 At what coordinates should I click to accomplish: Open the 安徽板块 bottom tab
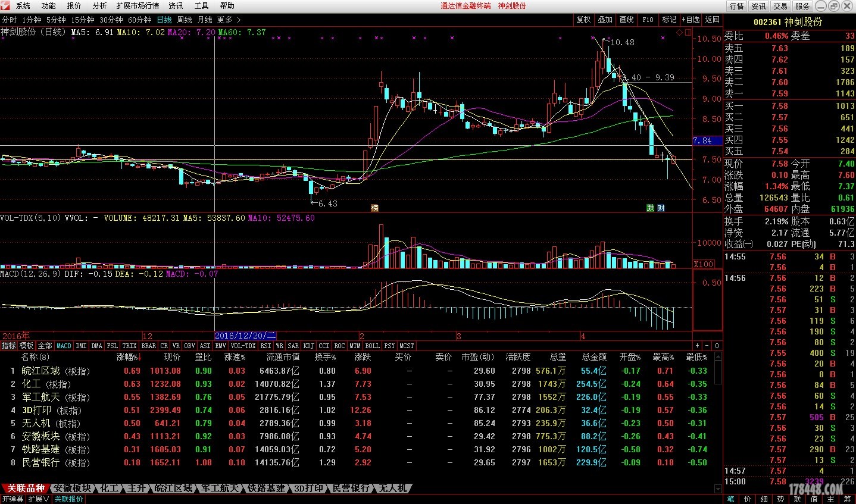[x=73, y=488]
